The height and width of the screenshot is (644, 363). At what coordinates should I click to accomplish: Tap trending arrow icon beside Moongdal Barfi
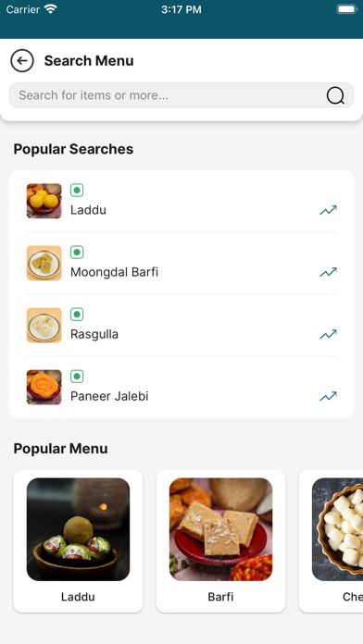pyautogui.click(x=328, y=272)
